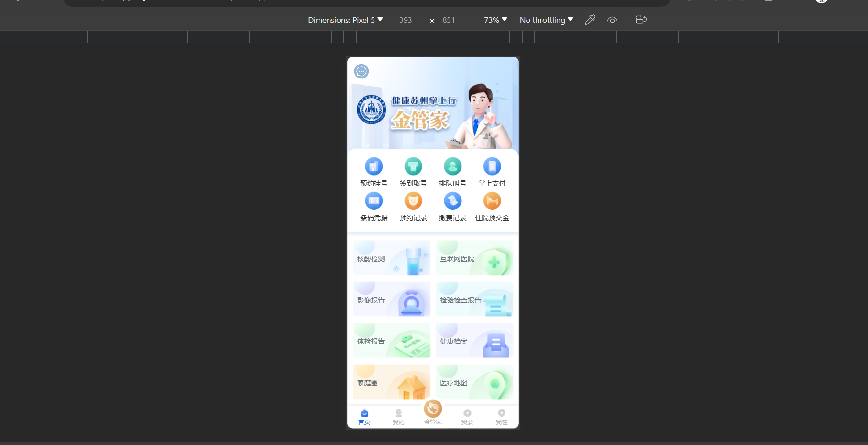Image resolution: width=868 pixels, height=445 pixels.
Task: Edit the viewport height field 851
Action: 449,20
